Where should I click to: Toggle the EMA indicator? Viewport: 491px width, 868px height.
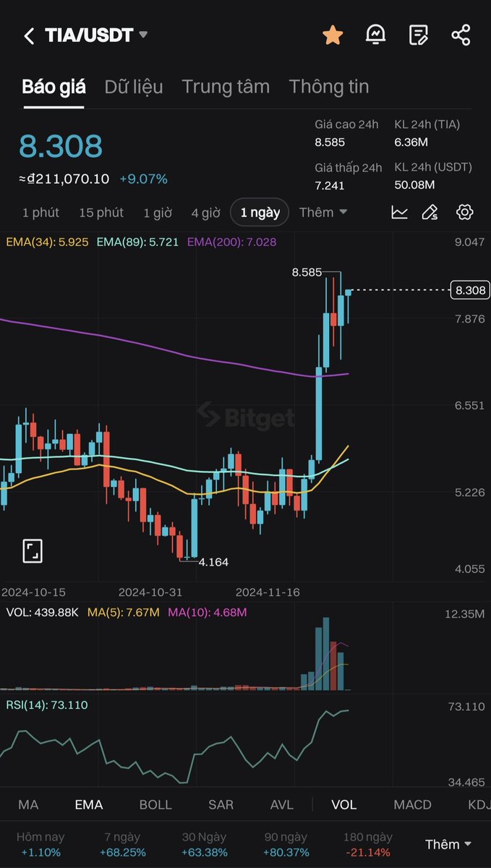(x=89, y=804)
